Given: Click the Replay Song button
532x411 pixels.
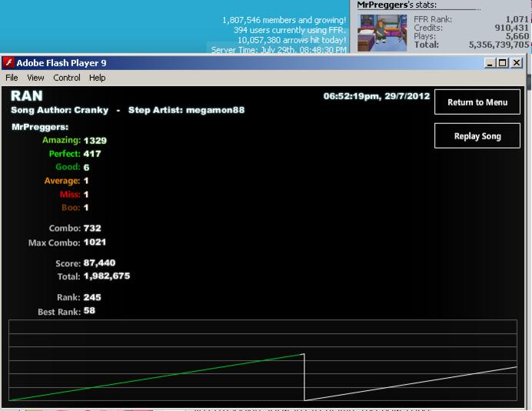Looking at the screenshot, I should [x=477, y=136].
